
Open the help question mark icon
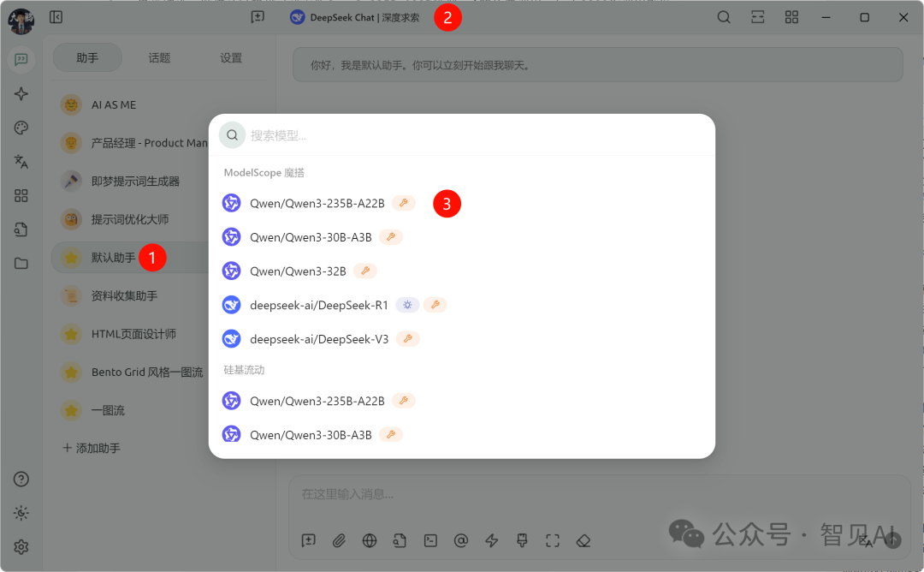pyautogui.click(x=21, y=479)
